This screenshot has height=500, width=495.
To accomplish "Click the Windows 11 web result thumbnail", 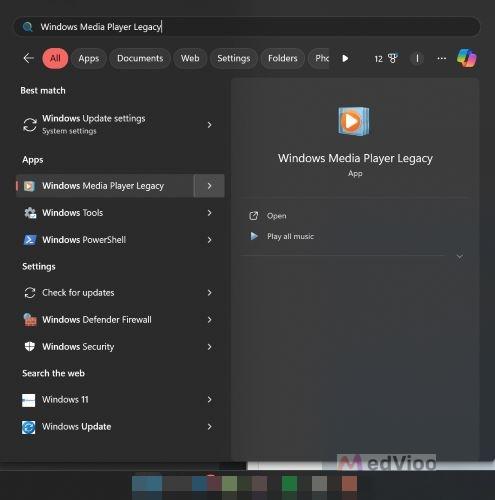I will tap(28, 400).
